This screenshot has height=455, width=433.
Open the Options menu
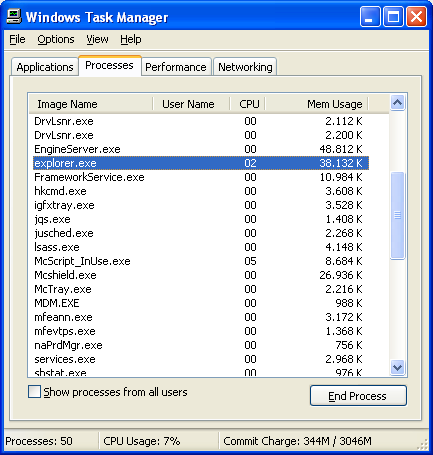pyautogui.click(x=56, y=39)
